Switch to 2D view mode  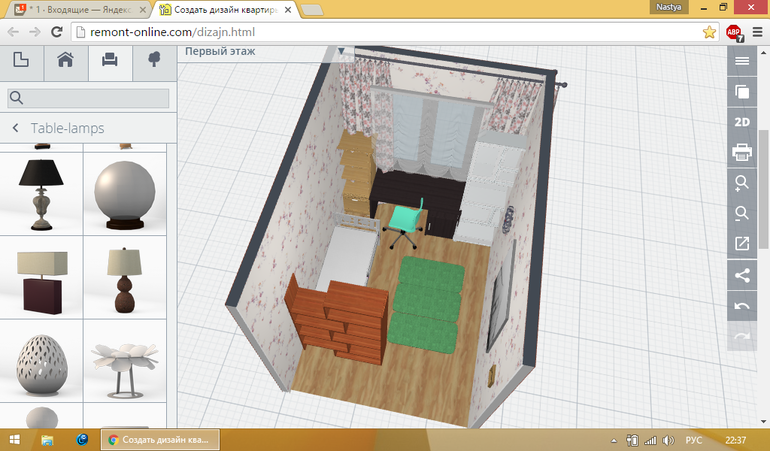point(742,122)
